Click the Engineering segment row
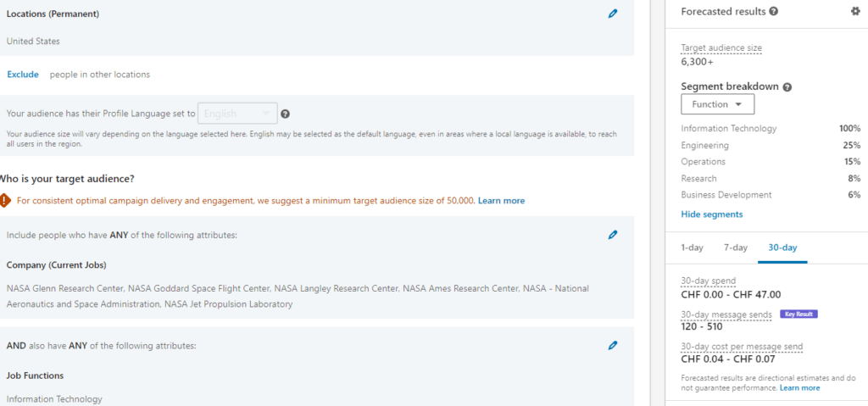868x406 pixels. 771,146
